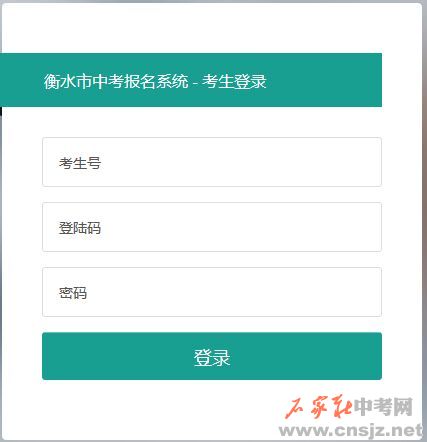Image resolution: width=427 pixels, height=442 pixels.
Task: Click the green 登录 button
Action: (x=212, y=356)
